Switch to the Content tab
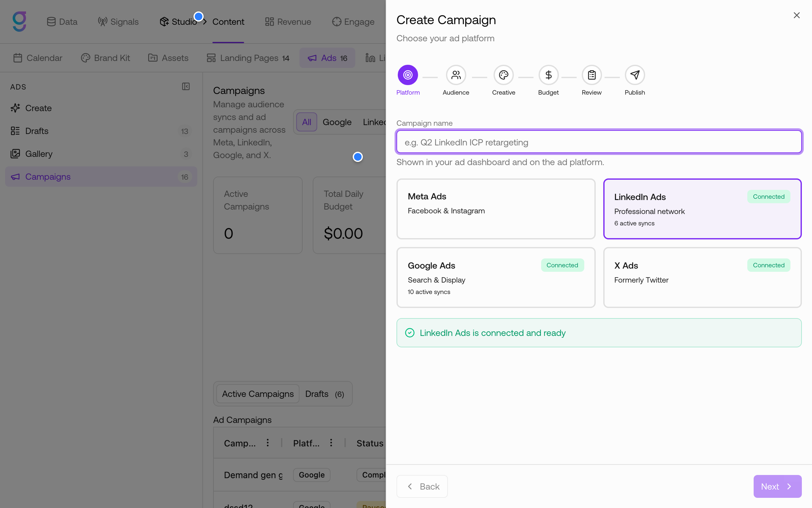This screenshot has width=812, height=508. point(228,22)
